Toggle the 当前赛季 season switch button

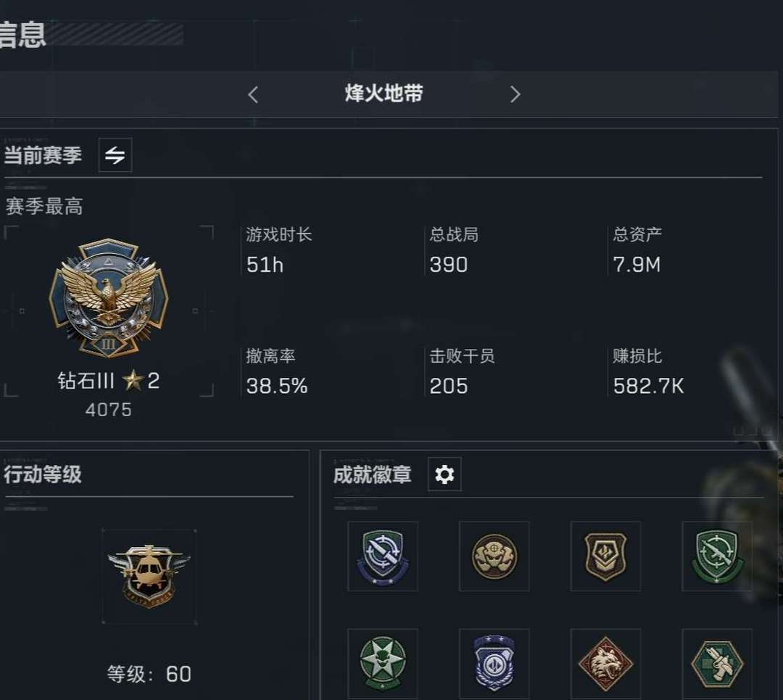click(115, 155)
